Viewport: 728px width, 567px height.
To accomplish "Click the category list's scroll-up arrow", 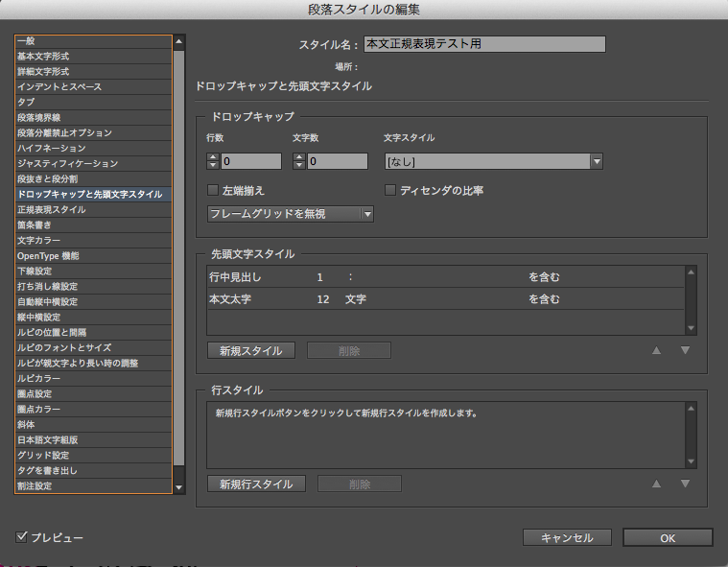I will point(178,42).
